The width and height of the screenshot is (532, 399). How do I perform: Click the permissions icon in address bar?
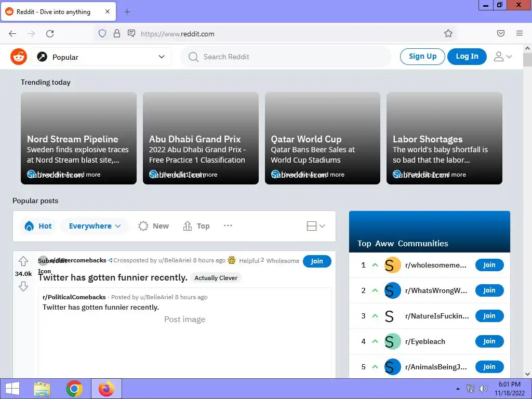click(x=131, y=33)
